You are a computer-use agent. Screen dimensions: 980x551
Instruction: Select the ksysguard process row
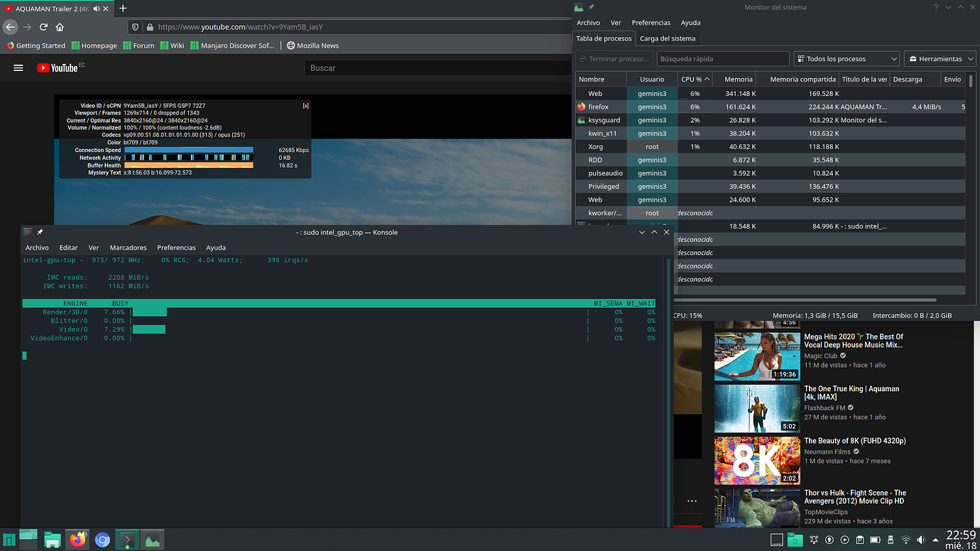770,120
